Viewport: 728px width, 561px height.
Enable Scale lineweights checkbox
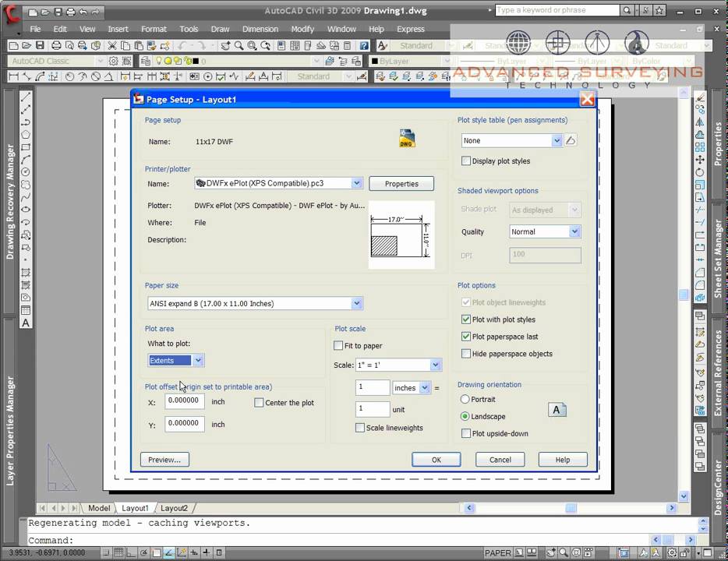(360, 428)
